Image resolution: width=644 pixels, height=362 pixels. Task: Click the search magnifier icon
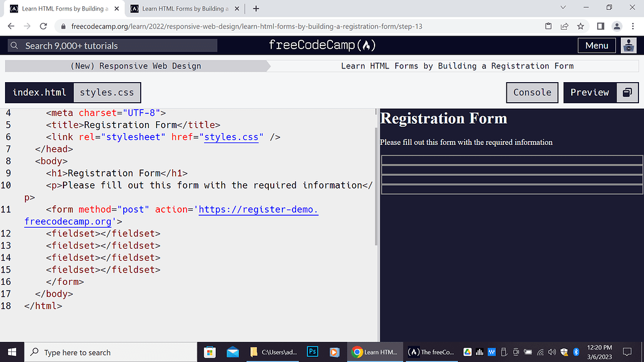(14, 45)
